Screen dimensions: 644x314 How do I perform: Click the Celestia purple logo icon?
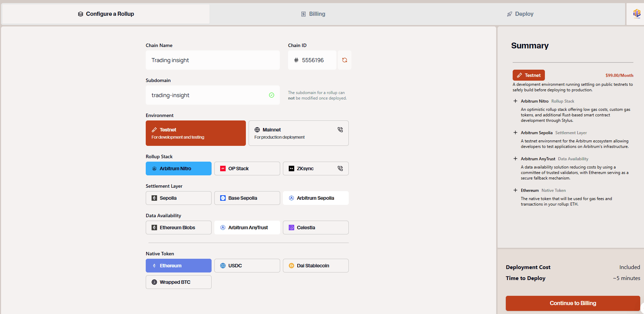tap(291, 228)
